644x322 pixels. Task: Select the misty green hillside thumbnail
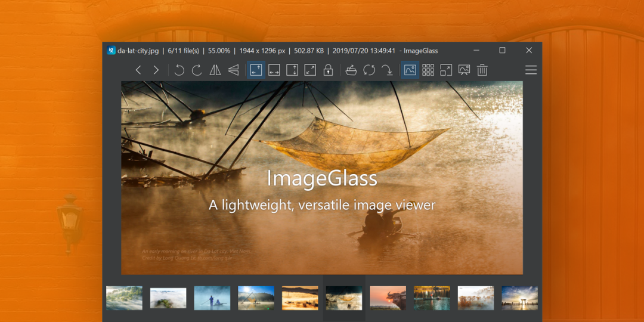point(125,298)
